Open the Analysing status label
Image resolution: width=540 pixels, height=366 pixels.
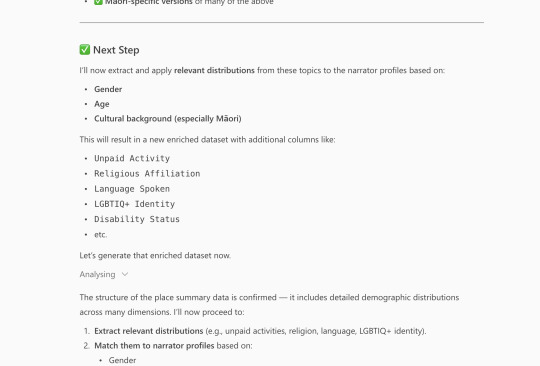[97, 274]
